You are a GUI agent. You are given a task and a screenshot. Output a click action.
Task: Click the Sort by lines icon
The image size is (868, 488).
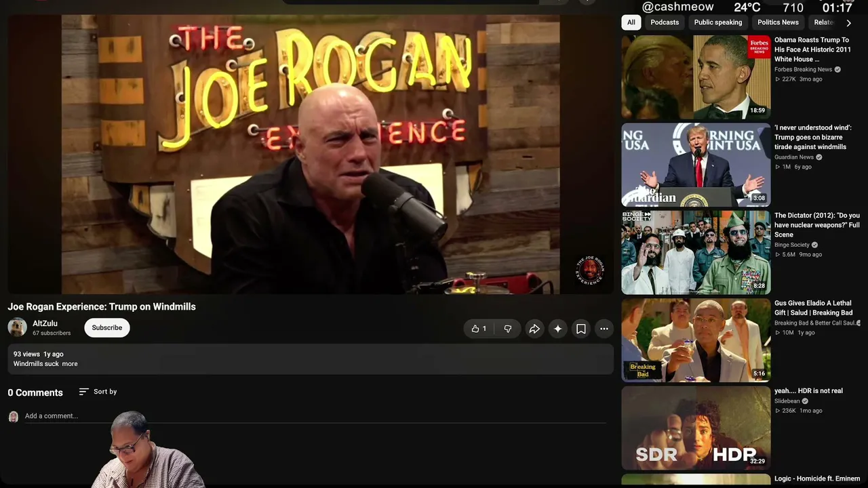pyautogui.click(x=84, y=392)
